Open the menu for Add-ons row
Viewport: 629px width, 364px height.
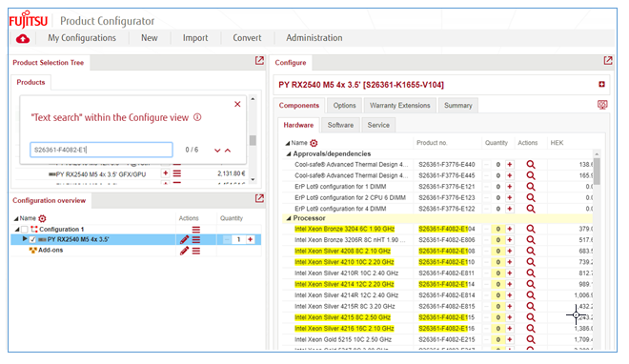tap(196, 251)
